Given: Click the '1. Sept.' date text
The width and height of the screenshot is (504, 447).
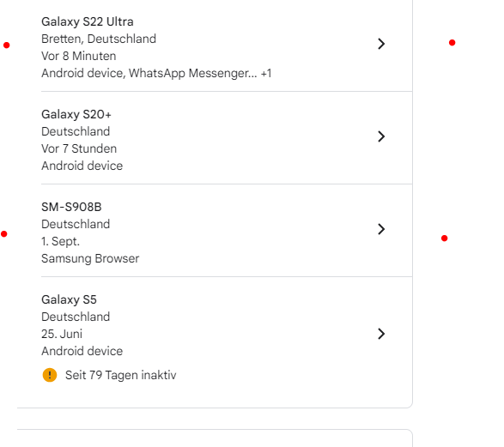Looking at the screenshot, I should (60, 241).
